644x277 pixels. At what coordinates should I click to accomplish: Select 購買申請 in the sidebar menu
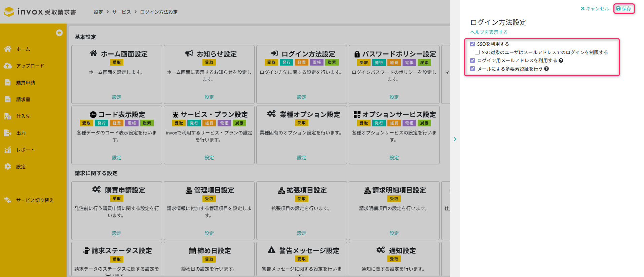(x=26, y=82)
